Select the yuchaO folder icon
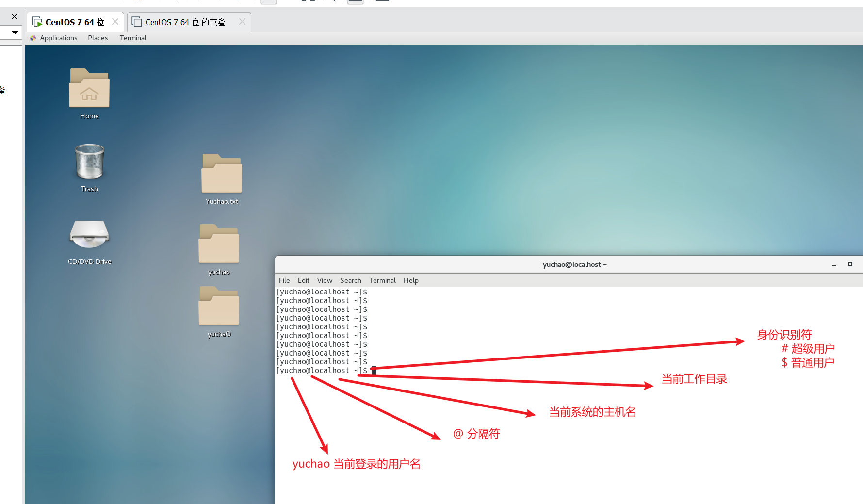 [219, 307]
